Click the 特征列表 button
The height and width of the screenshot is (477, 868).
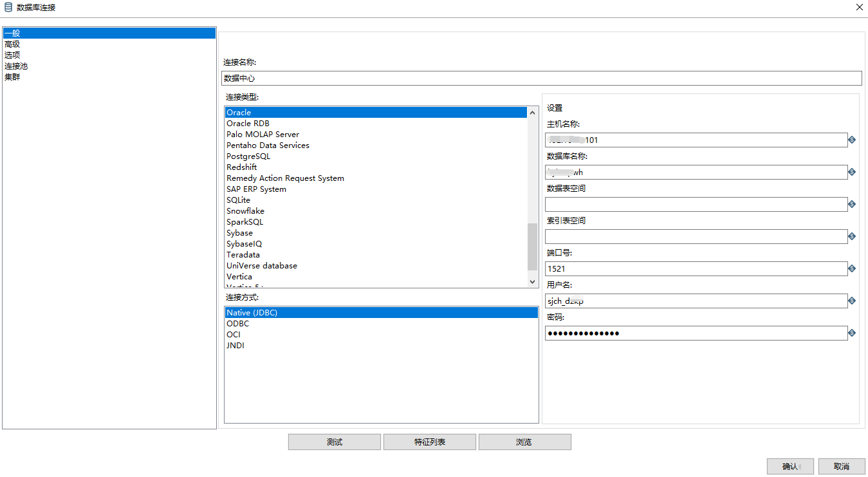coord(429,442)
